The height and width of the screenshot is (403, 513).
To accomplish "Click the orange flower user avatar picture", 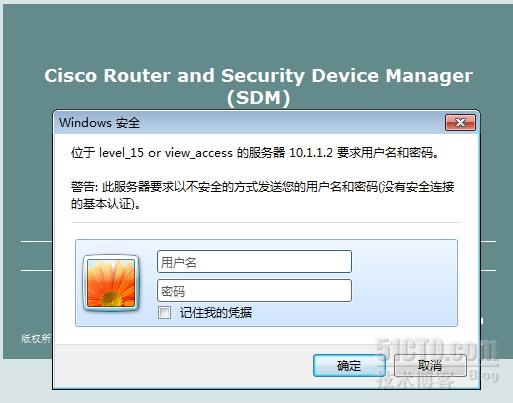I will click(x=111, y=283).
